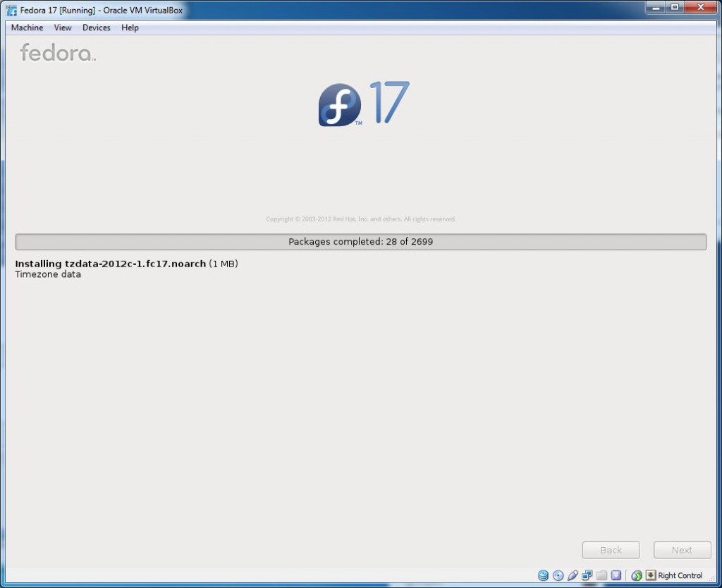
Task: Click the keyboard capture arrow icon
Action: [x=651, y=575]
